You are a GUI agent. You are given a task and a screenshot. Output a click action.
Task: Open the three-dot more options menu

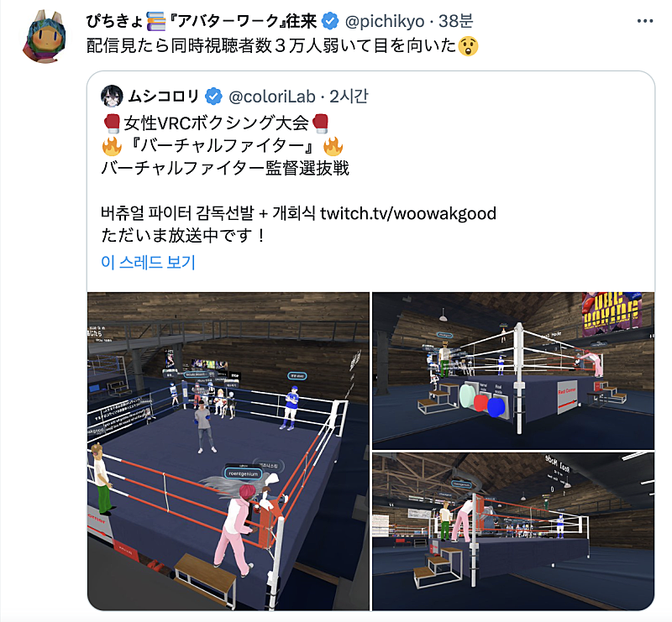tap(644, 21)
